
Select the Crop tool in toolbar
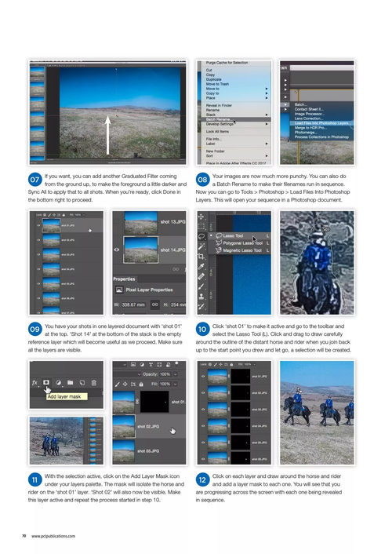point(201,257)
